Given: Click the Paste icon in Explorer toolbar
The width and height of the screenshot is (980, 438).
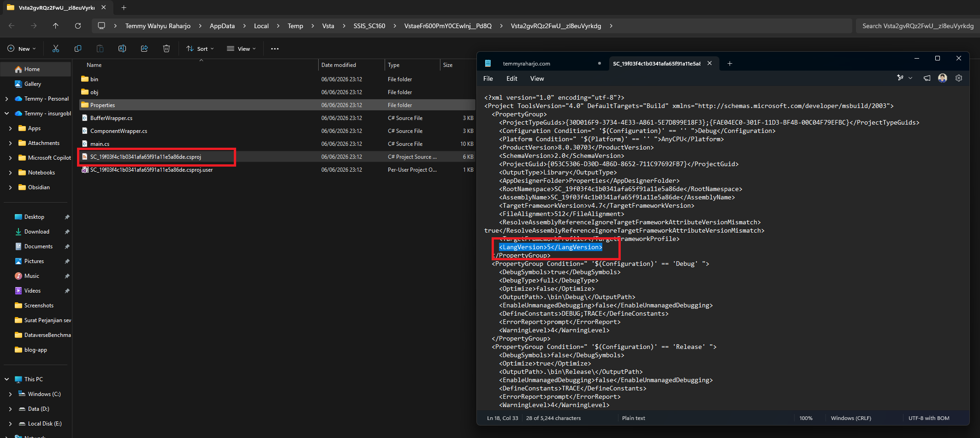Looking at the screenshot, I should pyautogui.click(x=100, y=48).
